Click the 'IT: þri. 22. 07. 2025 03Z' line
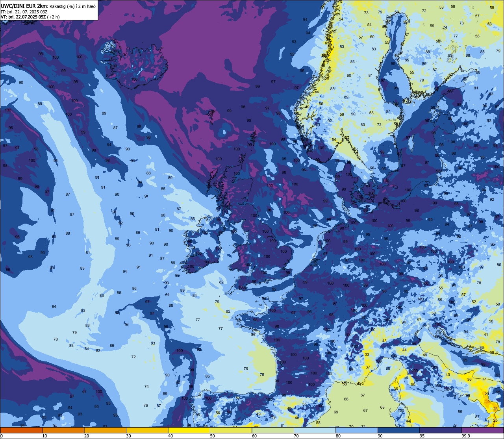 point(24,11)
